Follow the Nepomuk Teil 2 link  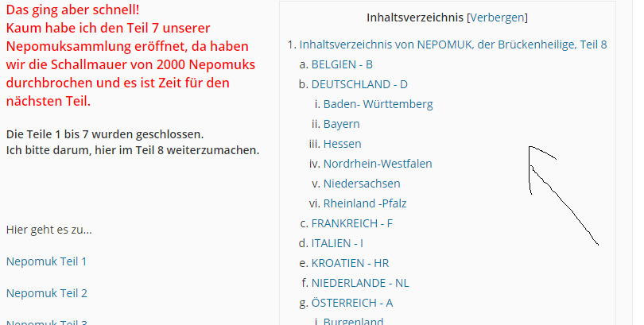click(x=46, y=292)
